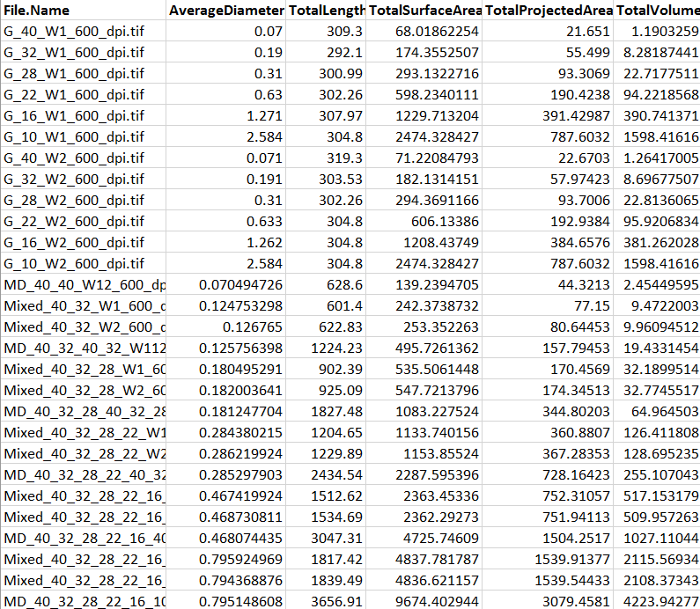Select the TotalVolume column header
Viewport: 700px width, 609px height.
tap(657, 11)
